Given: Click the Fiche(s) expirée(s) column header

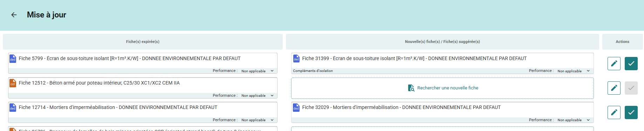Looking at the screenshot, I should [x=143, y=42].
